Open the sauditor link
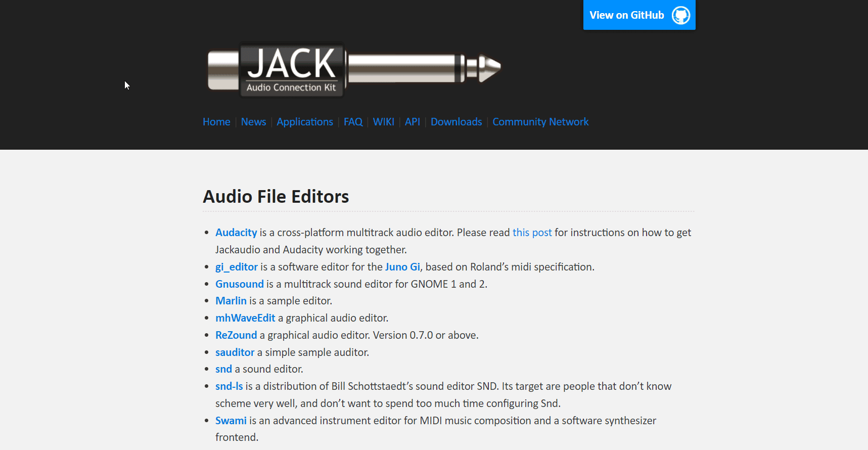 tap(235, 352)
